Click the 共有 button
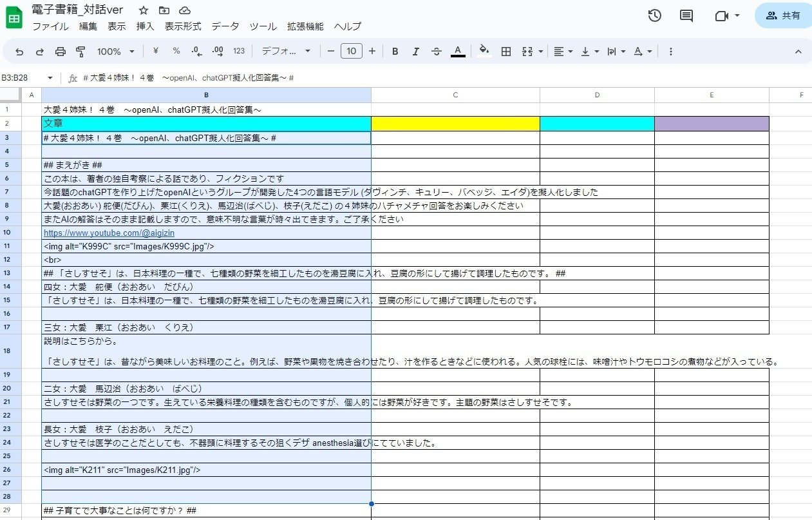Viewport: 812px width, 520px height. point(782,15)
